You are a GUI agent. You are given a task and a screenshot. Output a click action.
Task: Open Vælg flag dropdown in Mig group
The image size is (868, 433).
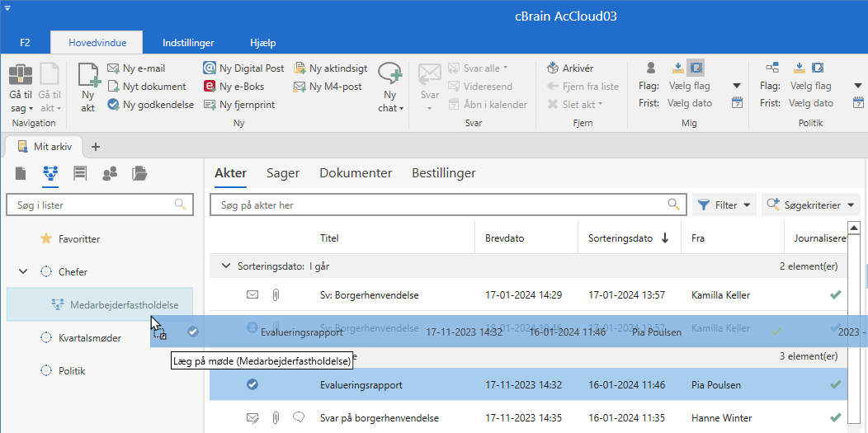click(737, 86)
